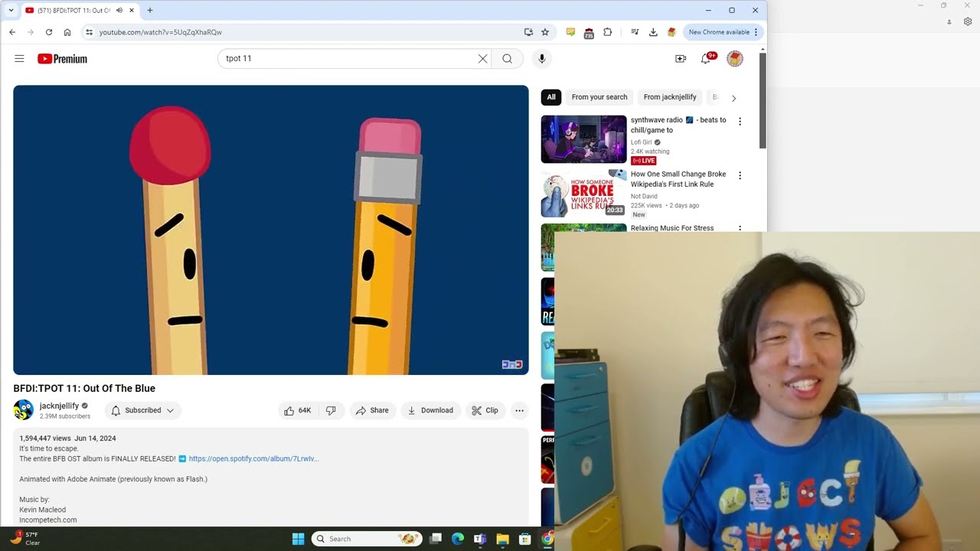
Task: Open Chrome media controls
Action: point(635,32)
